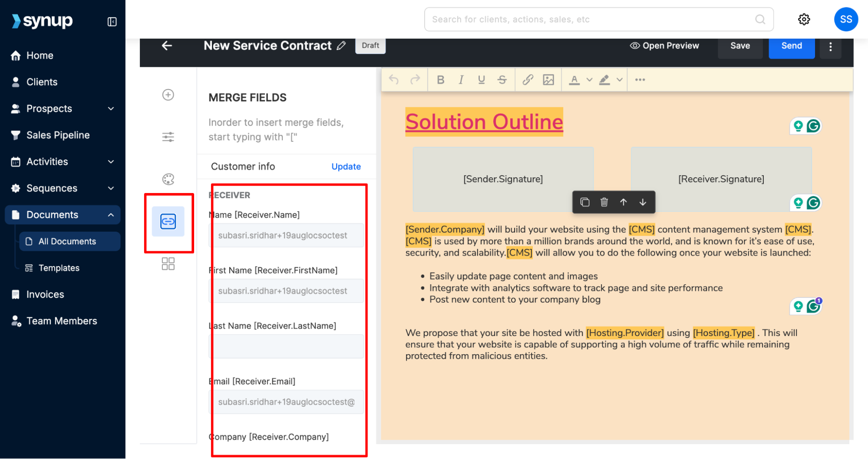Click Grammarly icon with notification badge
Image resolution: width=868 pixels, height=459 pixels.
coord(813,306)
